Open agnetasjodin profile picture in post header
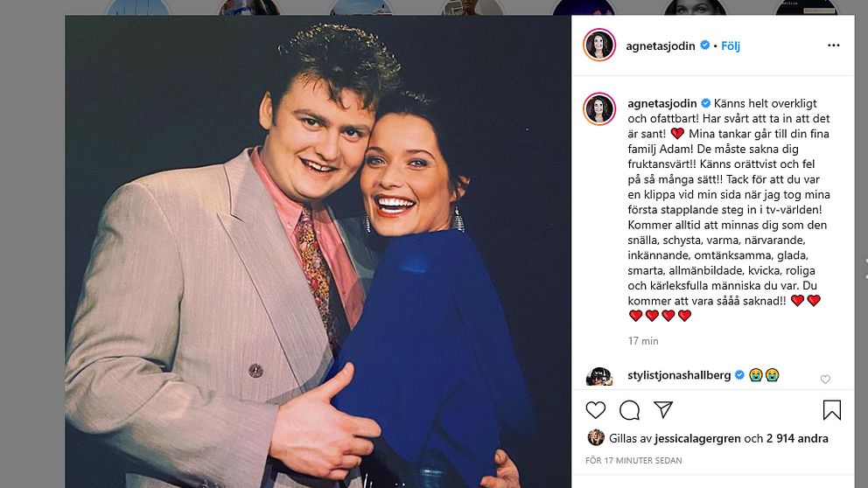 click(x=599, y=45)
